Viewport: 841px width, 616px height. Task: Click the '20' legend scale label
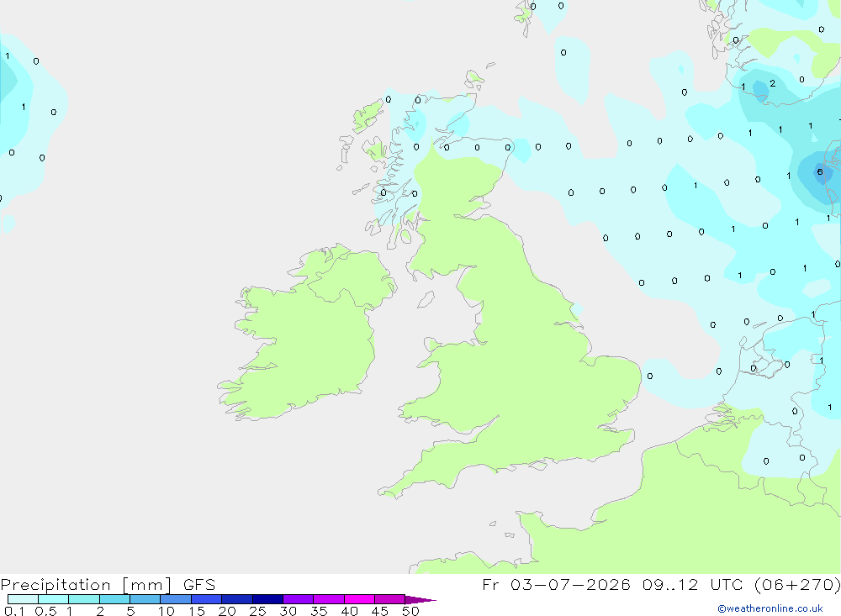(227, 611)
